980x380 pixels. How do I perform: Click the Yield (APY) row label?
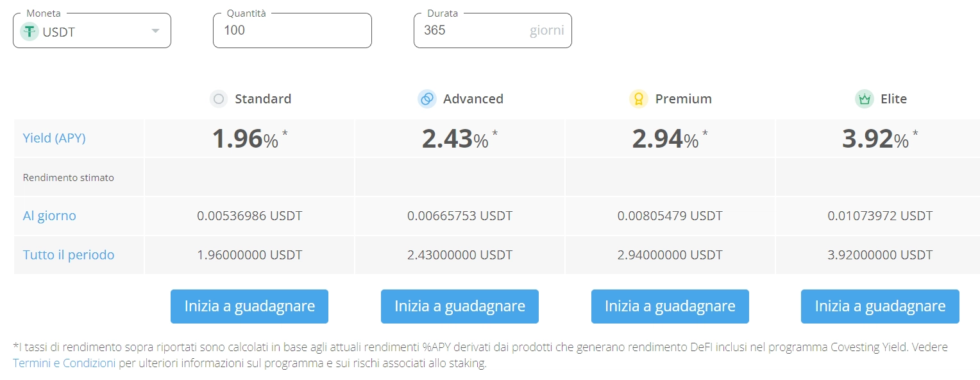(x=54, y=138)
